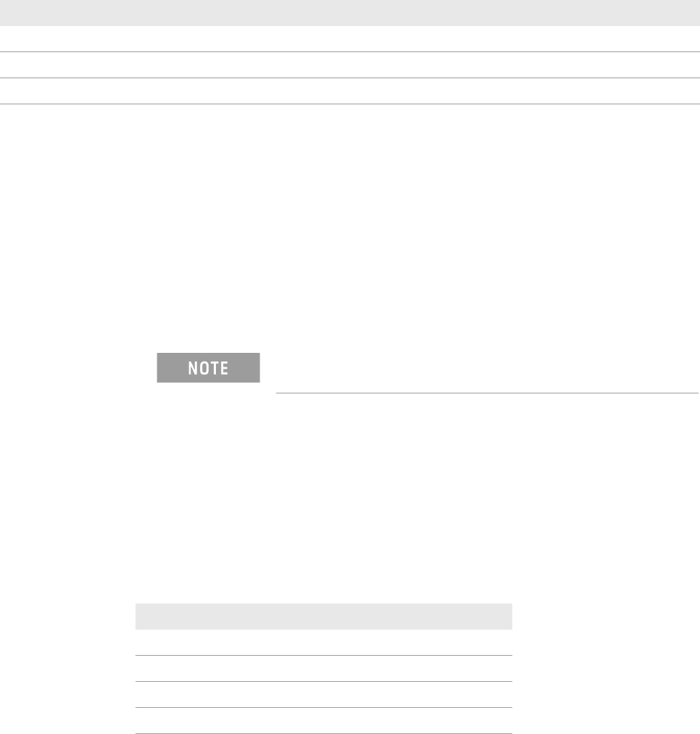Click third blank row of lower table
Viewport: 700px width, 734px height.
point(323,694)
